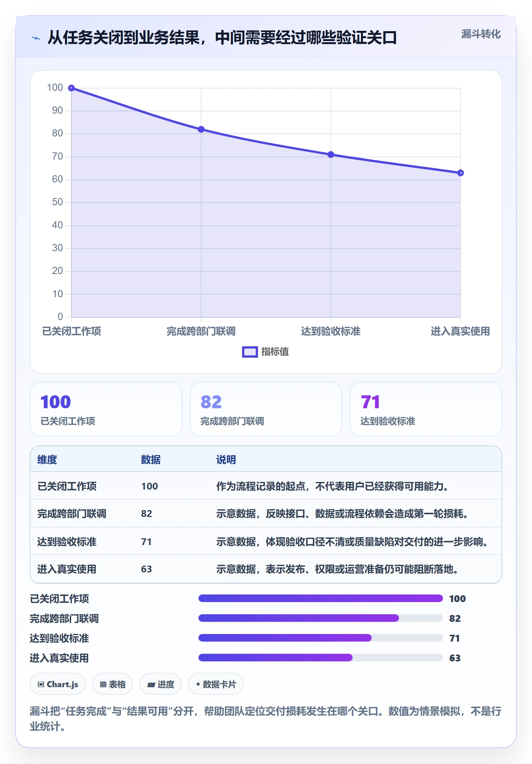This screenshot has height=764, width=532.
Task: Click x-axis label 进入真实使用
Action: (x=460, y=331)
